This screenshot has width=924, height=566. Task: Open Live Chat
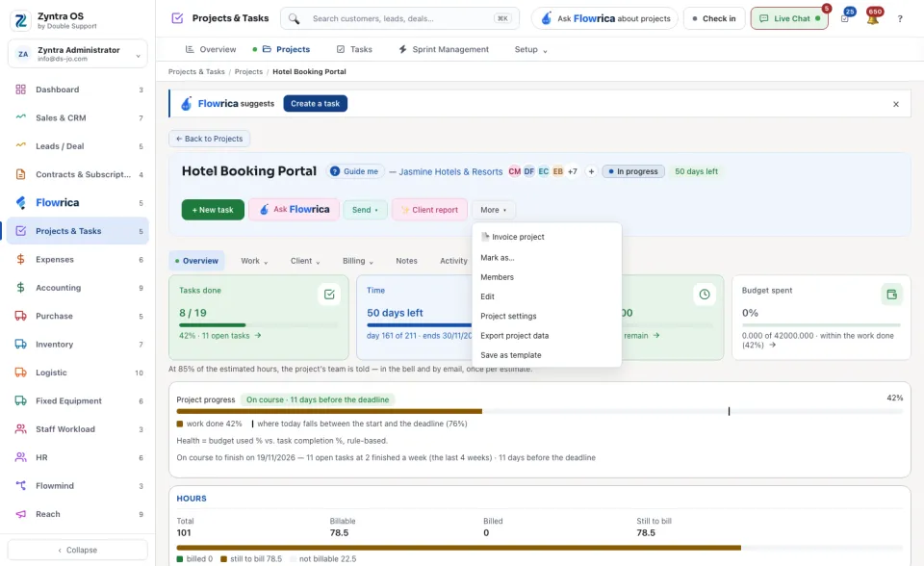coord(789,19)
